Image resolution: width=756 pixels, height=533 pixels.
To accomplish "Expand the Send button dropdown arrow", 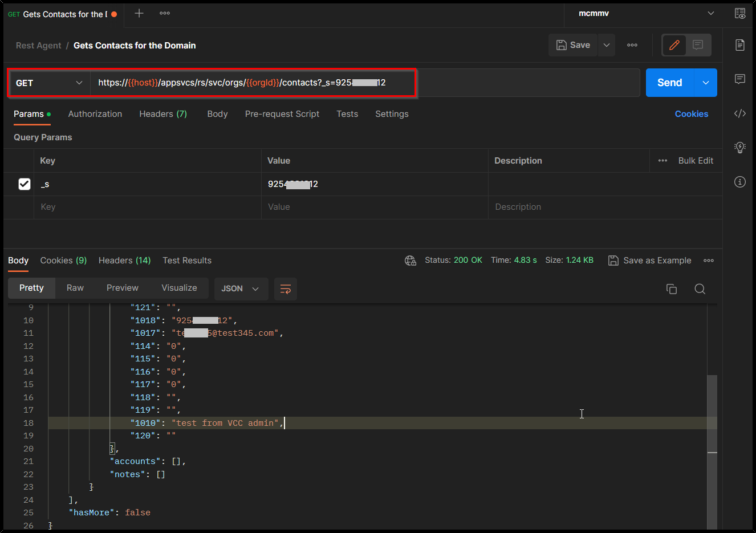I will pos(706,83).
